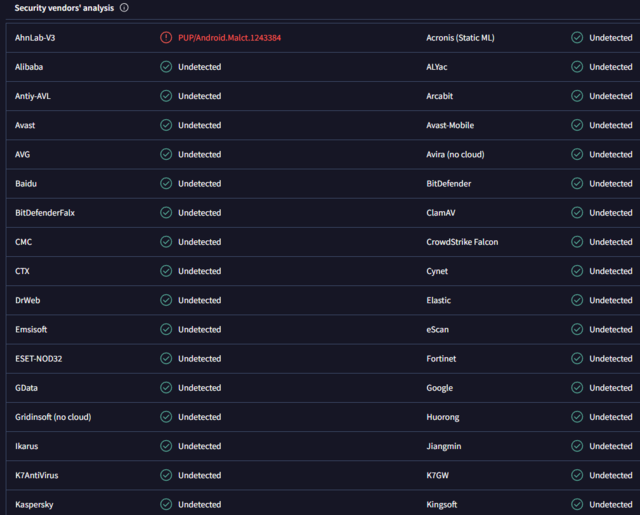Click the check icon for Ikarus
The width and height of the screenshot is (640, 515).
click(x=166, y=446)
